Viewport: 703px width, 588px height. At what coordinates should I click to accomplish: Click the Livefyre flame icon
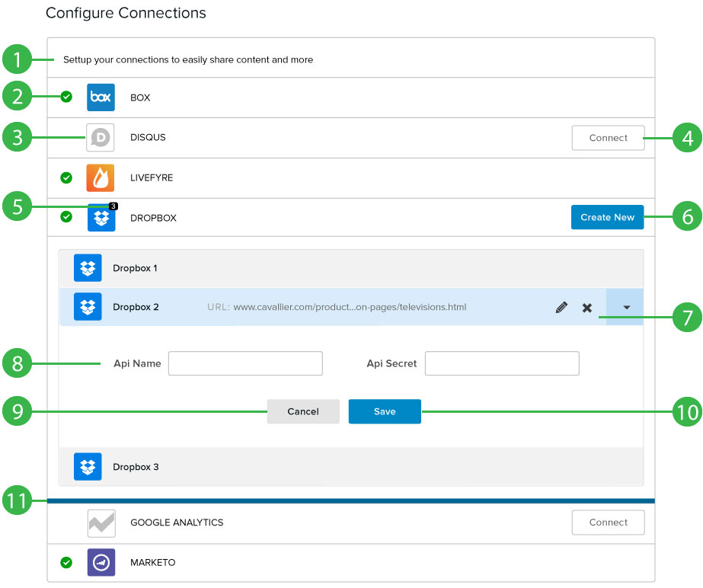[101, 177]
